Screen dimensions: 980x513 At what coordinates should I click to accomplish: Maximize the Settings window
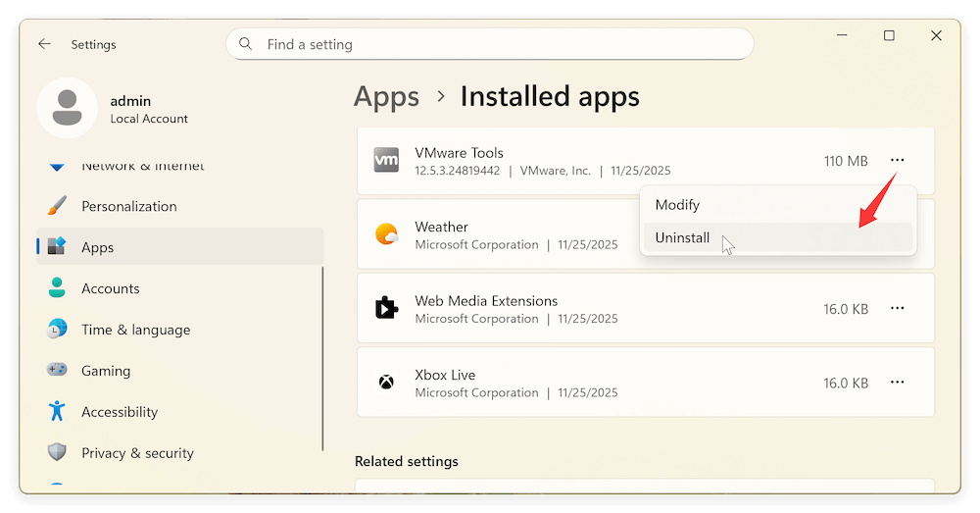(x=889, y=35)
